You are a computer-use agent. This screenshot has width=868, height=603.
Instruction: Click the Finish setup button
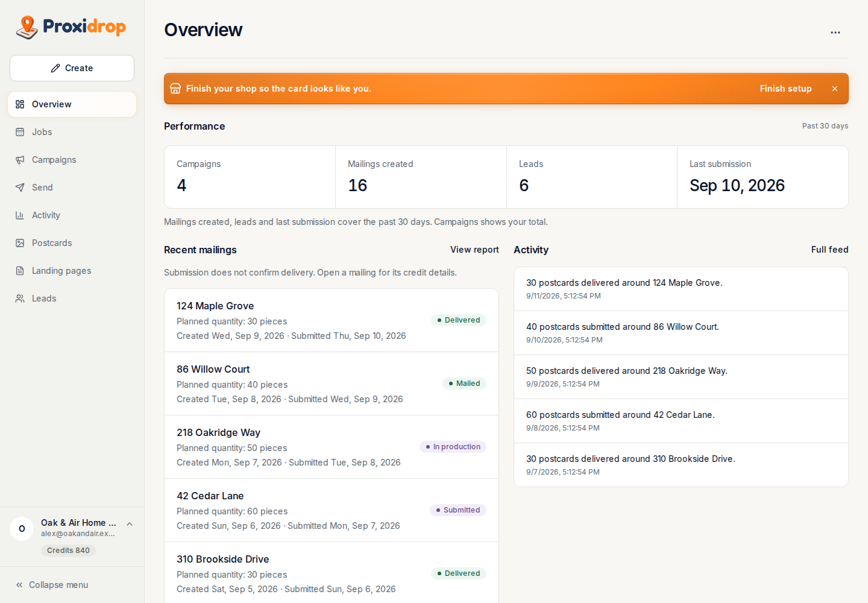pyautogui.click(x=785, y=89)
